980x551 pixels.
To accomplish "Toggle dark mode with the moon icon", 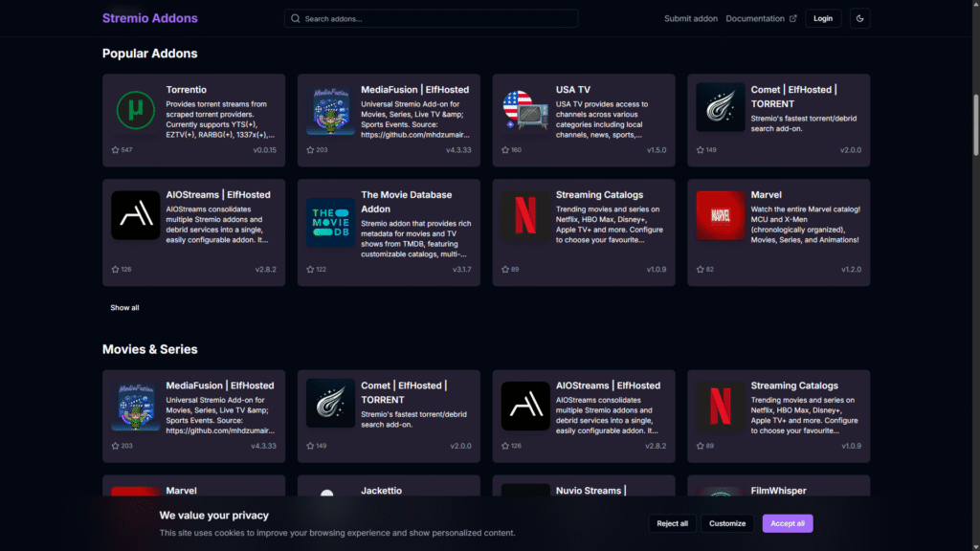I will pyautogui.click(x=859, y=19).
